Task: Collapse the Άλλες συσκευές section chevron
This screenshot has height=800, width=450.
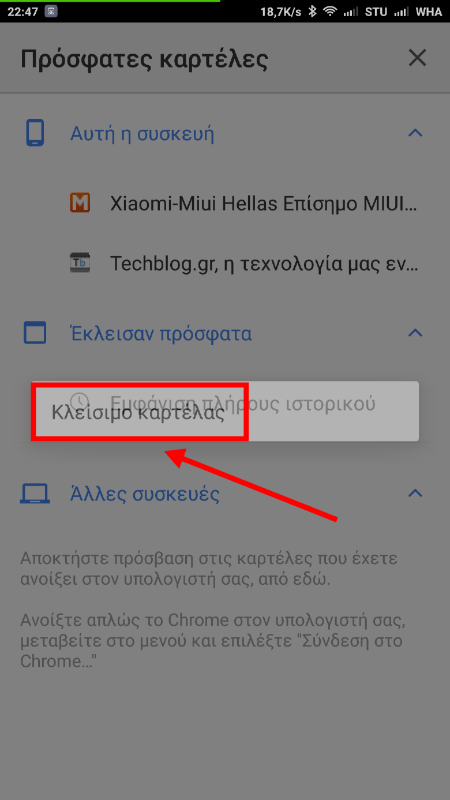Action: pos(416,493)
